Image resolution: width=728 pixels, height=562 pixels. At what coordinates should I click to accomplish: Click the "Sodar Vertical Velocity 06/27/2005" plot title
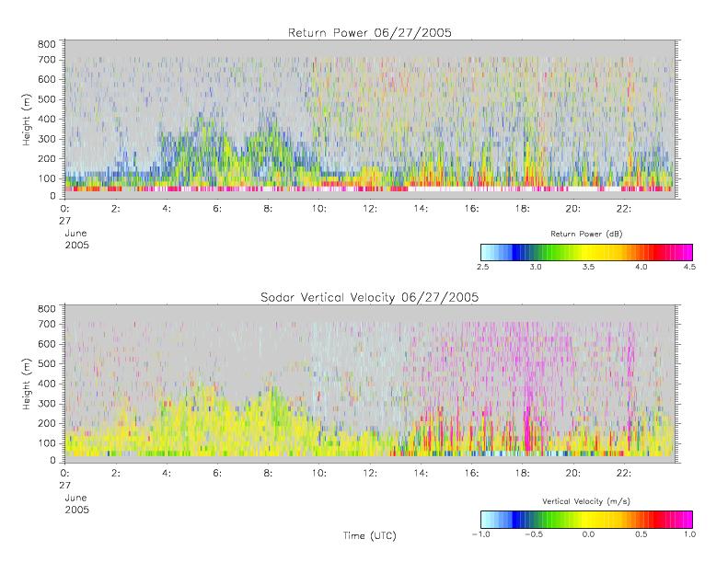pyautogui.click(x=370, y=297)
